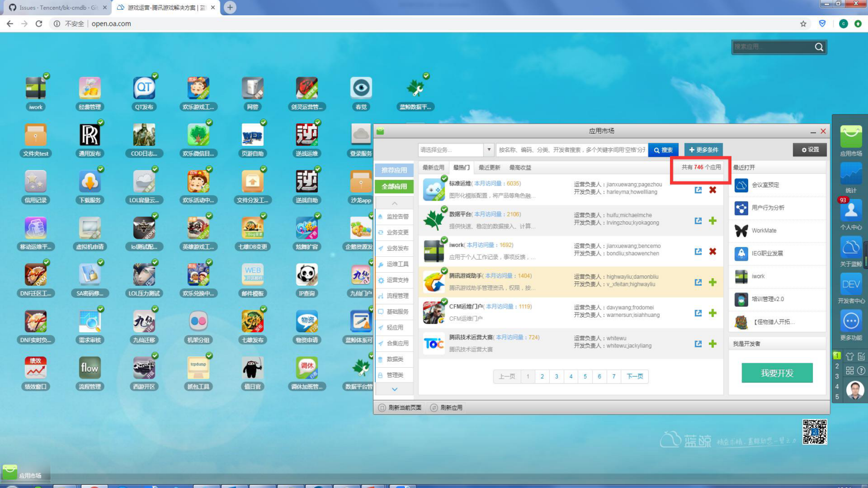
Task: Open CFM运维门户 via its launch icon
Action: coord(698,313)
